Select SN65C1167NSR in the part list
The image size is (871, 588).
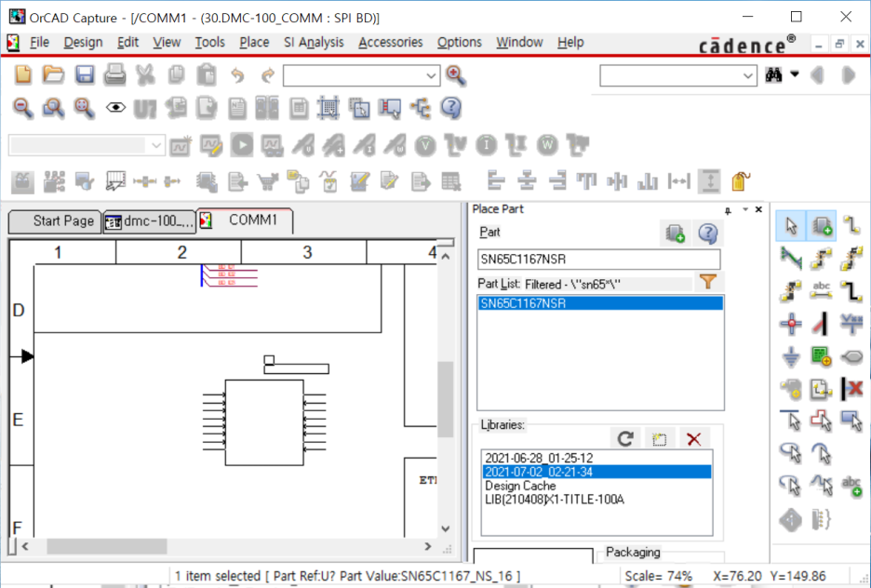click(x=600, y=303)
